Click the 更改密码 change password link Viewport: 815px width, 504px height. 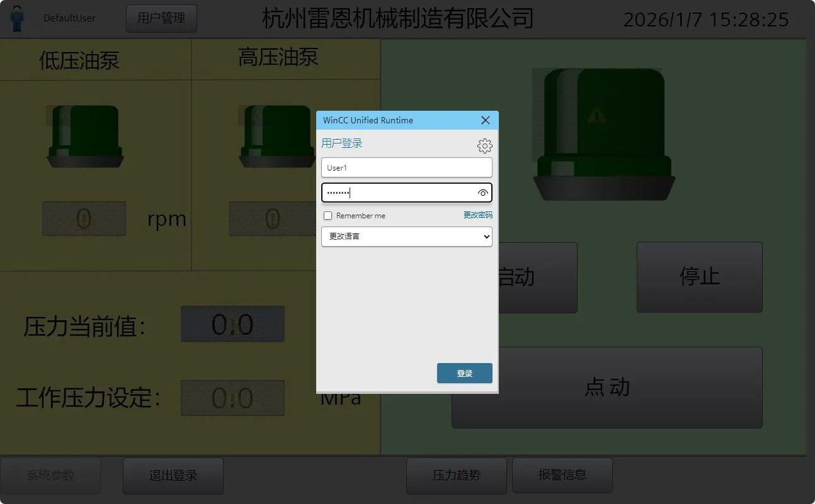tap(477, 215)
